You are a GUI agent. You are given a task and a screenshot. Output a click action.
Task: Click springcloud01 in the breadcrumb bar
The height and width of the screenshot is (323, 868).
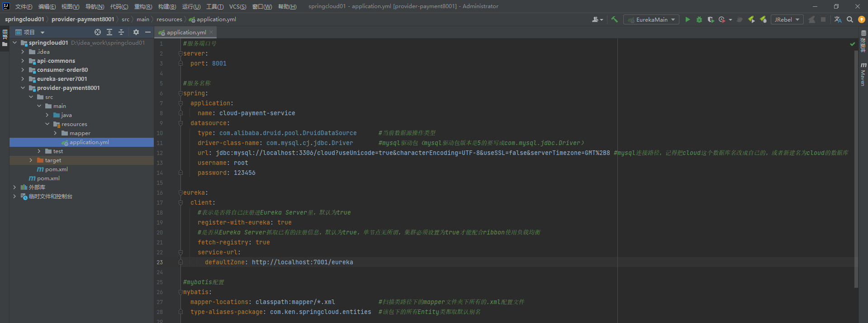coord(24,19)
